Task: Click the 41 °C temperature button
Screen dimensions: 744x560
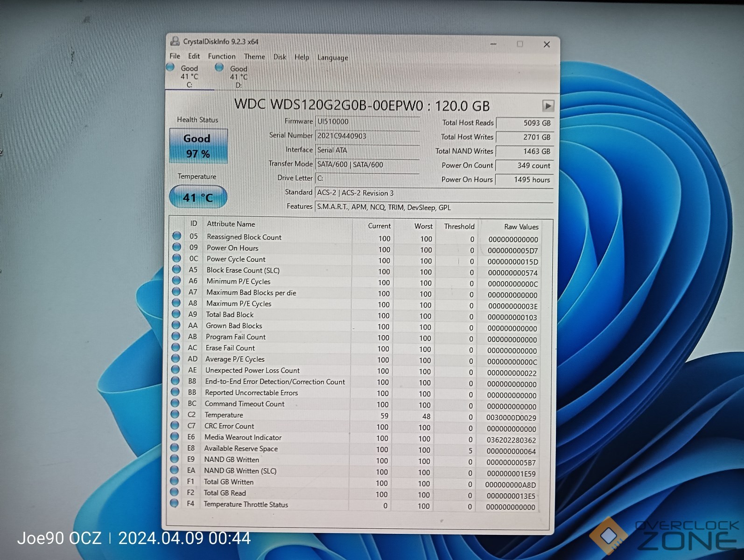Action: 198,197
